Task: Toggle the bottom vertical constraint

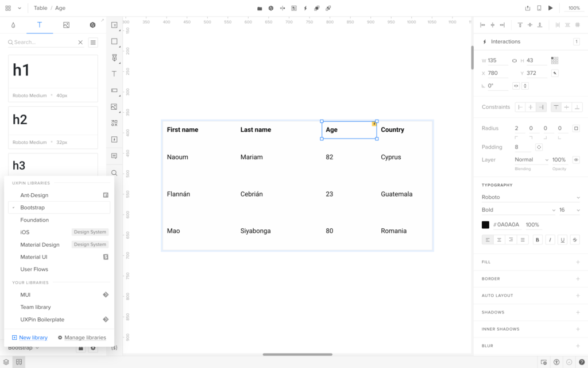Action: [577, 108]
